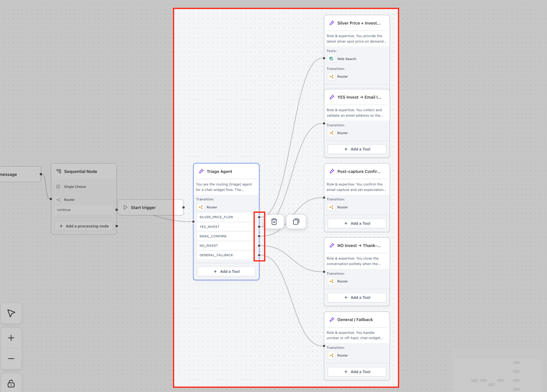Viewport: 547px width, 392px height.
Task: Zoom out with the minus icon
Action: point(11,358)
